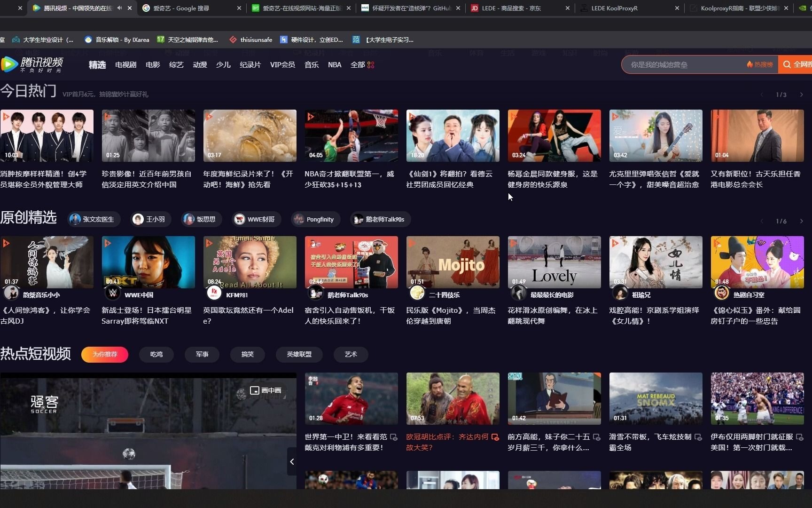Select the 王小羽 creator chip
The image size is (812, 508).
coord(150,219)
